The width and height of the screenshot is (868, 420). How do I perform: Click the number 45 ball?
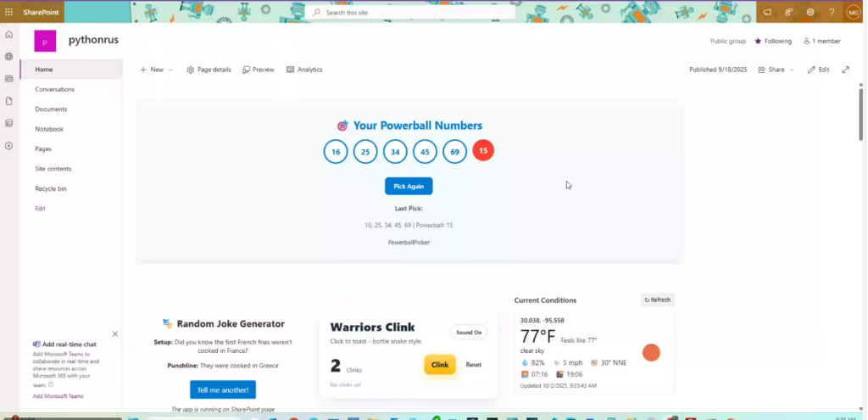[x=425, y=152]
